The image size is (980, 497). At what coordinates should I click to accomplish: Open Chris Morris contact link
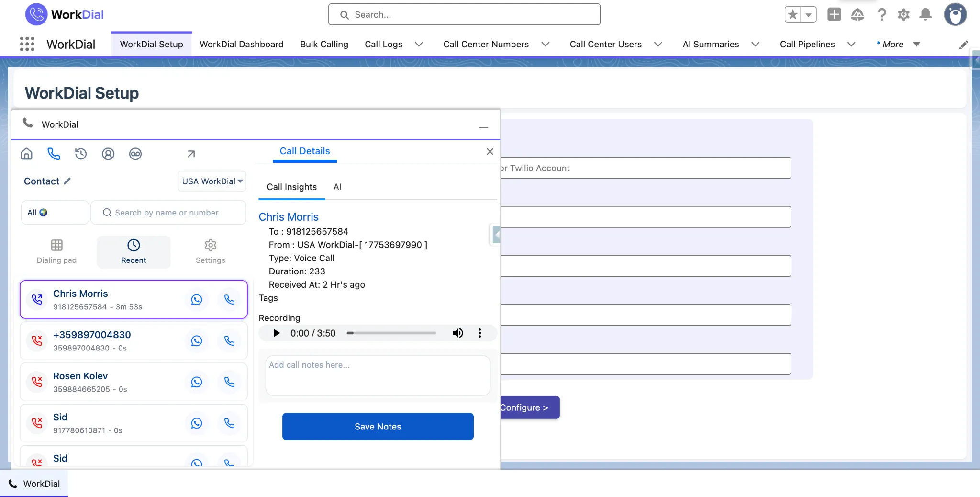point(289,217)
